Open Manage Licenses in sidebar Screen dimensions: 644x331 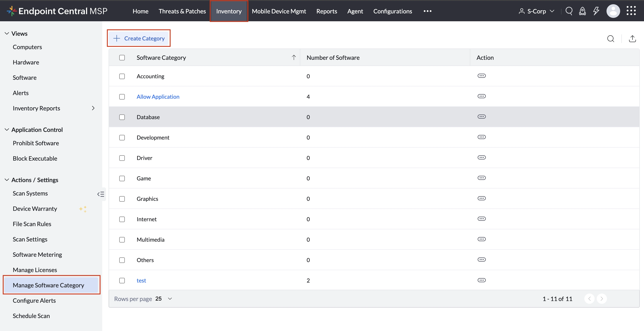(x=35, y=270)
